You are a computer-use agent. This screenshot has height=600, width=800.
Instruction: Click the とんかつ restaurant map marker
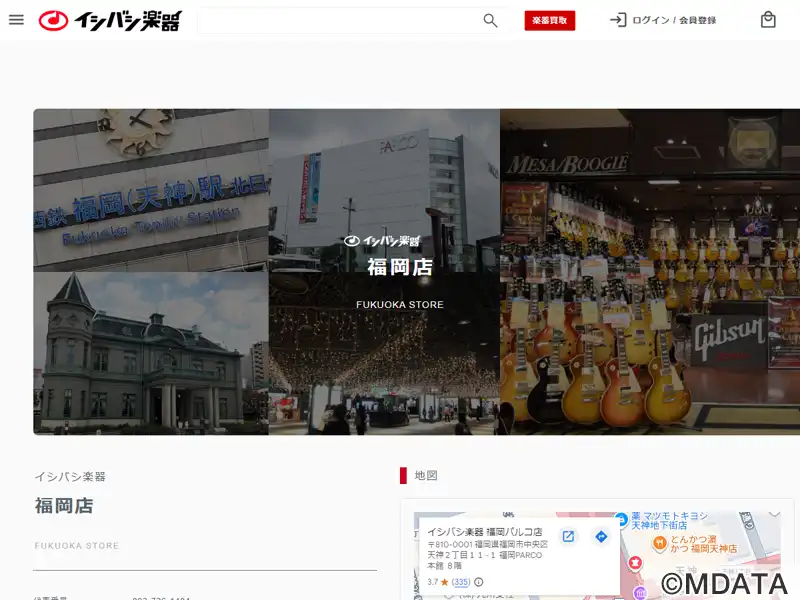click(660, 544)
